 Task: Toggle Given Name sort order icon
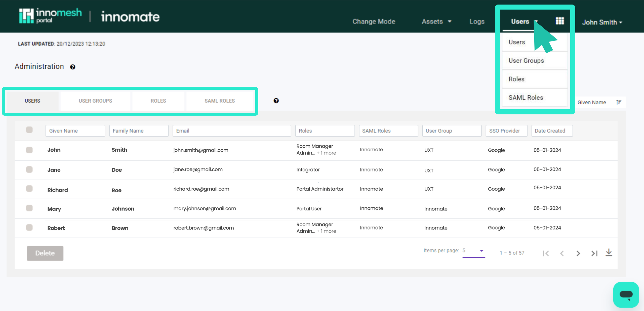click(619, 102)
